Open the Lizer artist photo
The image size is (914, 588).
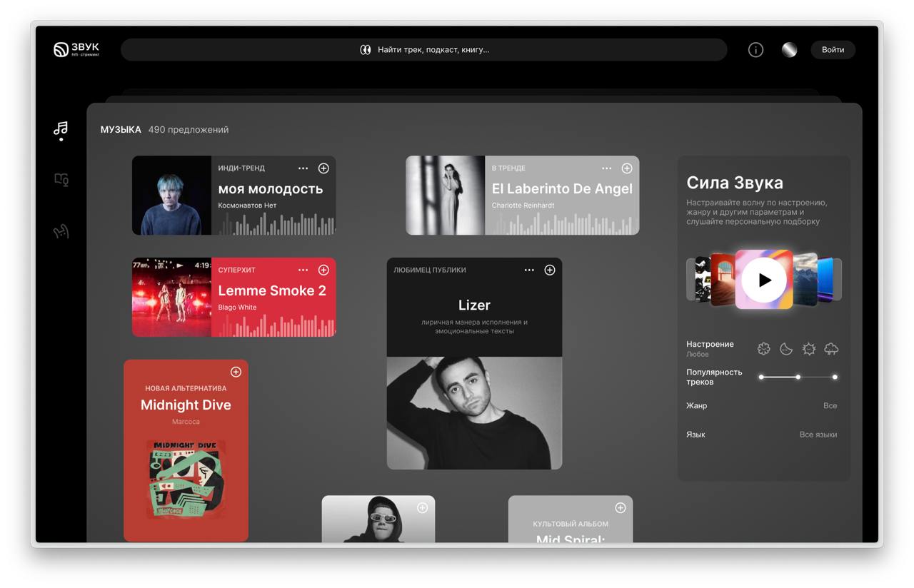[474, 413]
